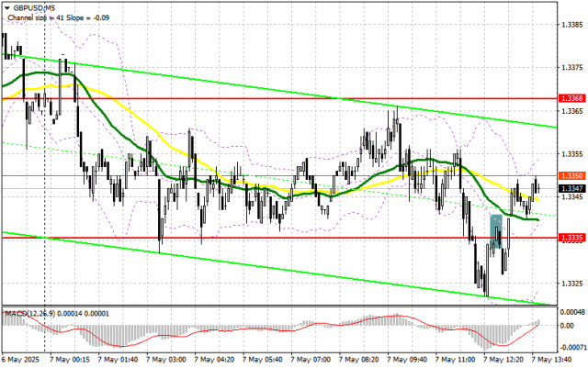Image resolution: width=588 pixels, height=368 pixels.
Task: Click the 7 May 01:40 time label
Action: (118, 360)
